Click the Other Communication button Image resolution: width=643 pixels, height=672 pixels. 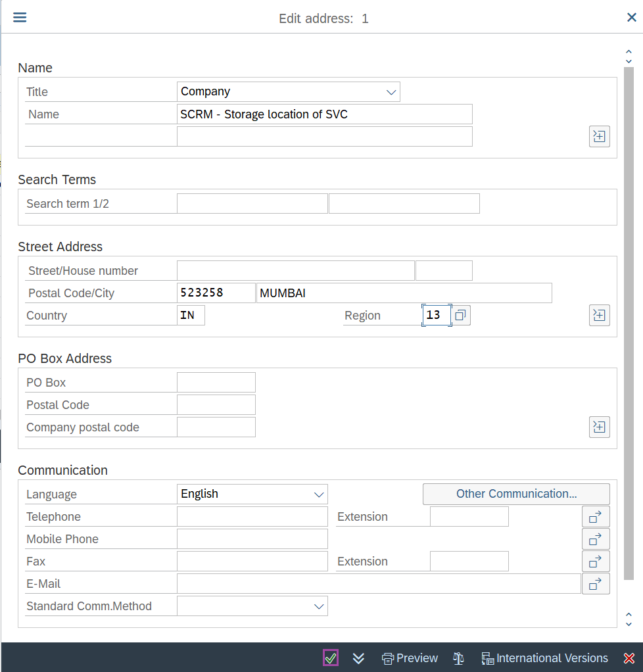click(516, 494)
